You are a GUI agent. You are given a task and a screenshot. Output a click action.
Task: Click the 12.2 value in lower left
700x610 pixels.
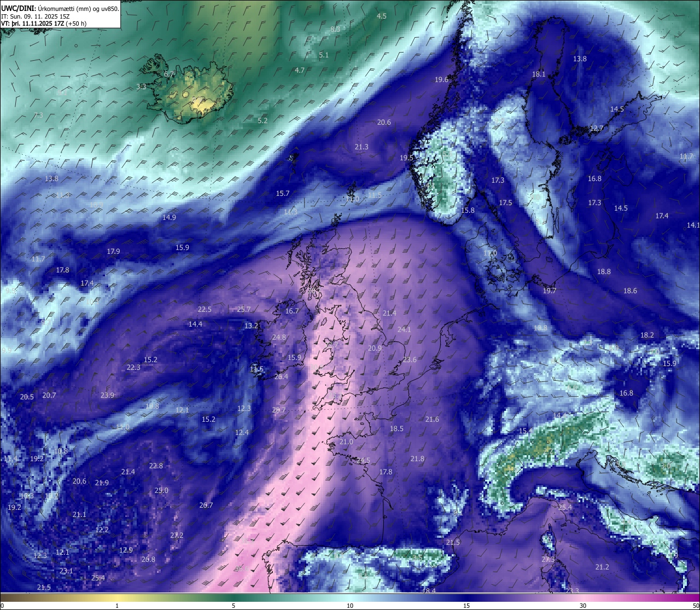click(102, 530)
